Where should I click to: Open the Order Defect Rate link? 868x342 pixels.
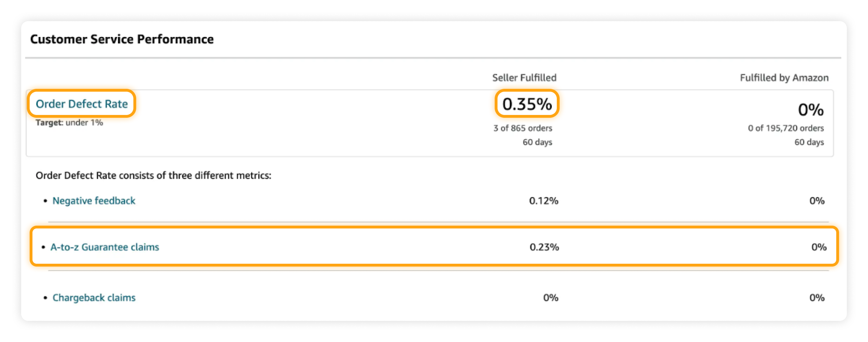pos(82,104)
